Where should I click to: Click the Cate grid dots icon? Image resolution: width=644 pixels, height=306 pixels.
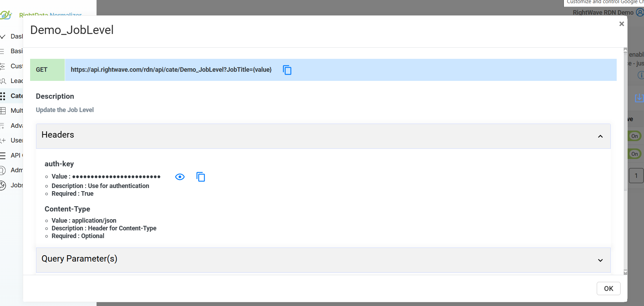(x=3, y=96)
